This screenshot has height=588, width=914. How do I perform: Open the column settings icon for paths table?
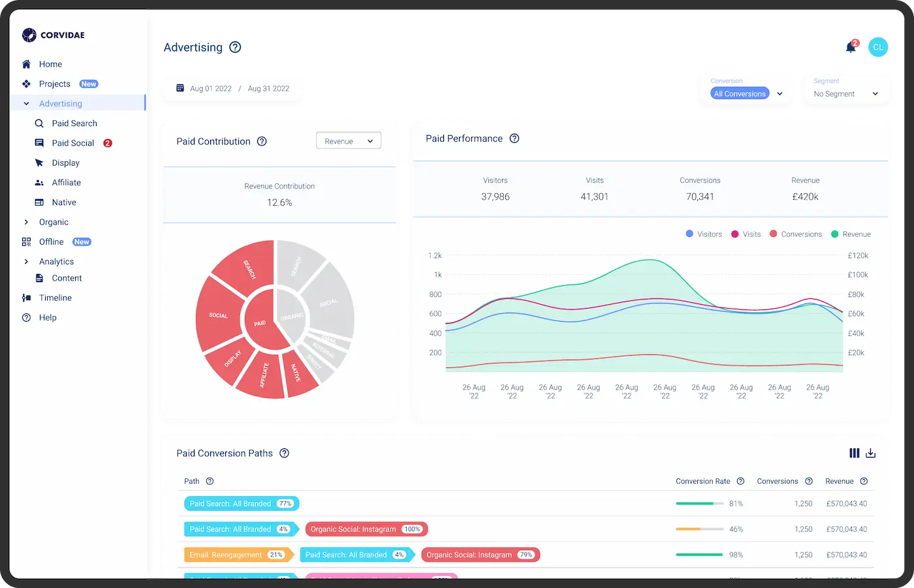coord(855,453)
